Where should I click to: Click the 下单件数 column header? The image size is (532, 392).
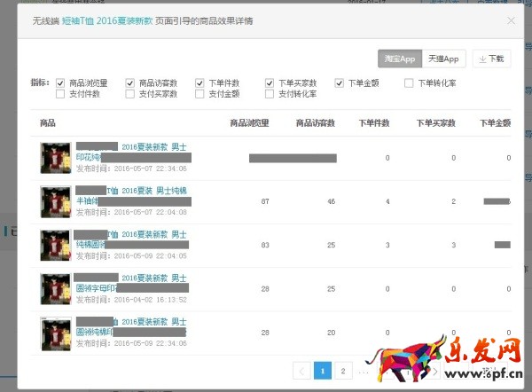tap(374, 123)
